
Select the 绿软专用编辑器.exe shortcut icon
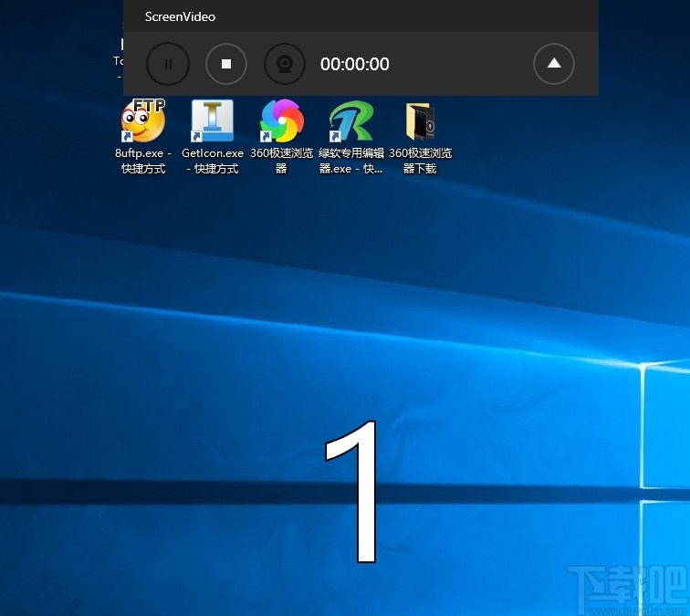pyautogui.click(x=351, y=121)
